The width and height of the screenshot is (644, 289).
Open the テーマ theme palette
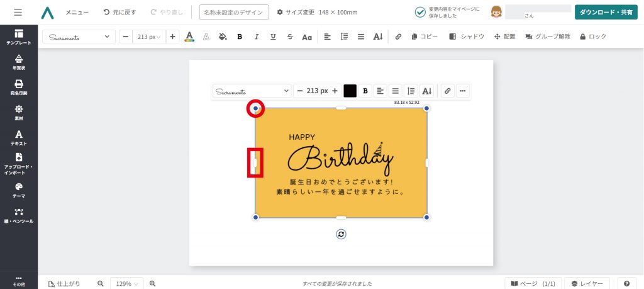coord(18,190)
